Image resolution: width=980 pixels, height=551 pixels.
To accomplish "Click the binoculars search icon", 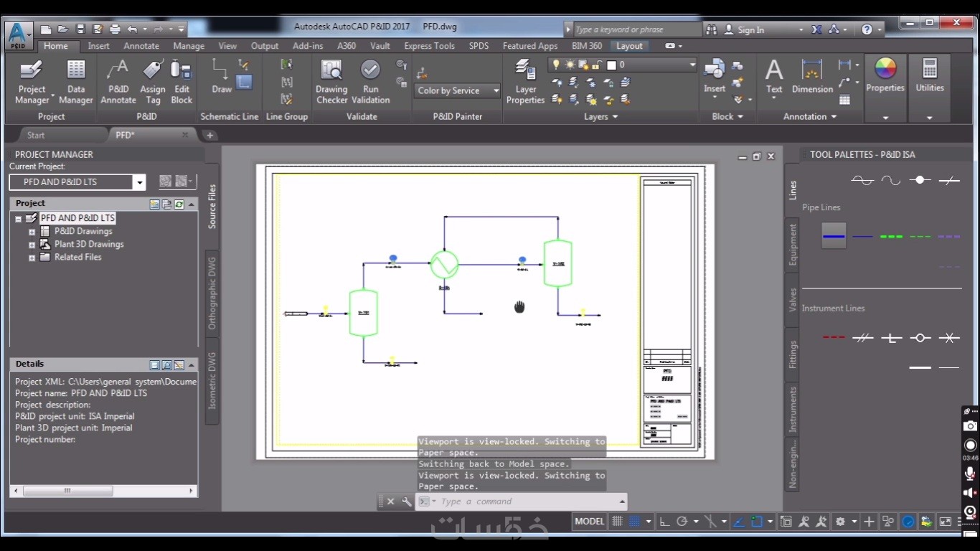I will tap(712, 29).
